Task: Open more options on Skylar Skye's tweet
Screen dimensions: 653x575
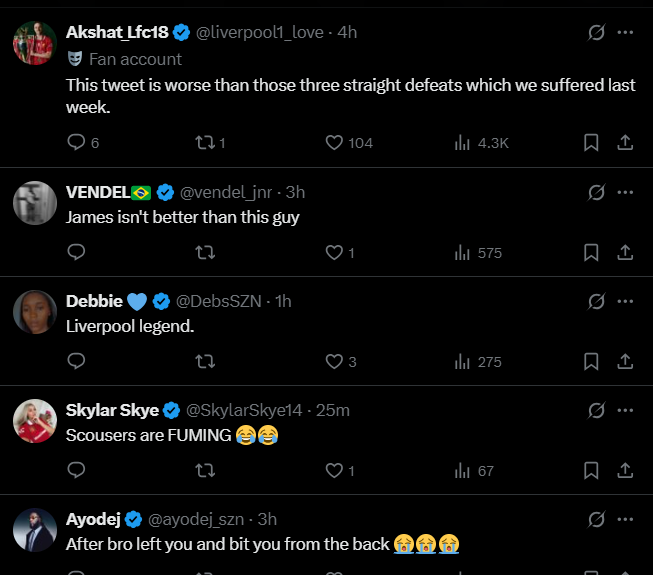Action: click(625, 410)
